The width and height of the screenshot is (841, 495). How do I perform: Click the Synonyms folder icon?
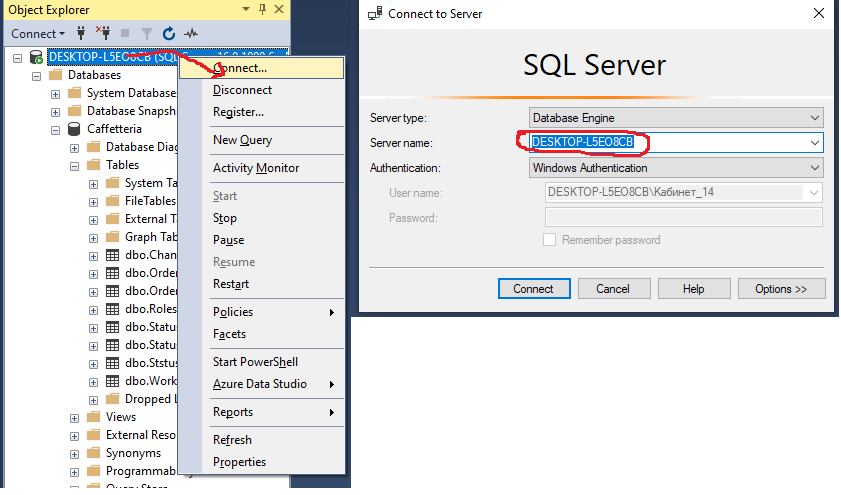point(93,453)
